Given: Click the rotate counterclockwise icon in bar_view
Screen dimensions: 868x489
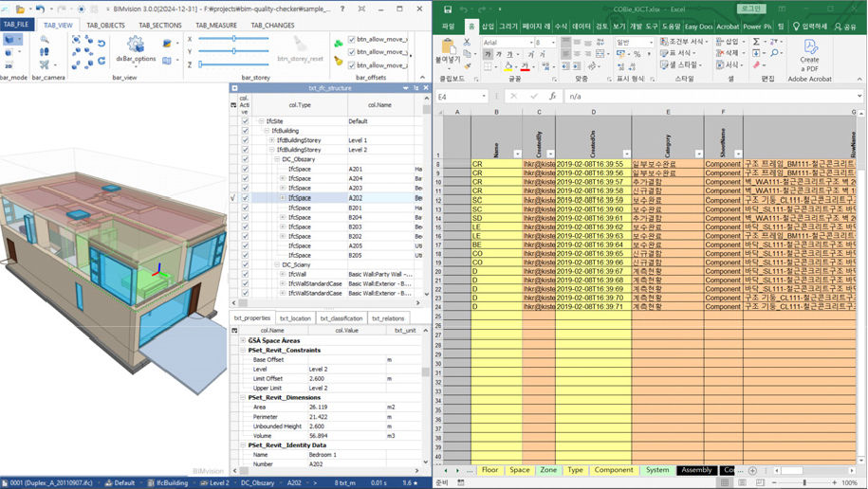Looking at the screenshot, I should click(x=102, y=43).
